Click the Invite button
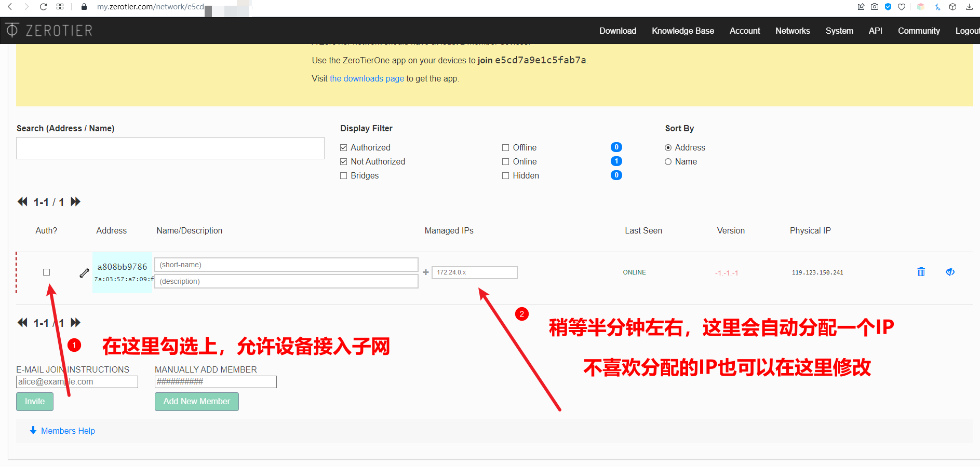The height and width of the screenshot is (467, 980). coord(35,402)
